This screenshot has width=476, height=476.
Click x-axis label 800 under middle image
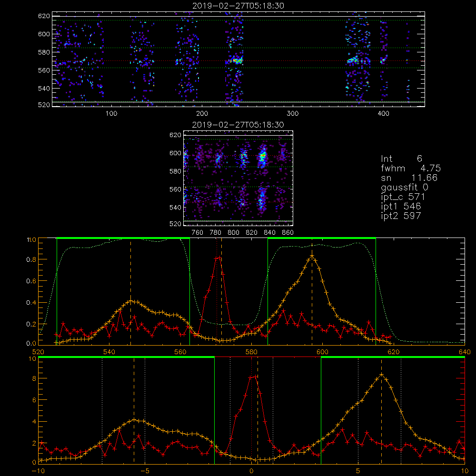click(233, 233)
